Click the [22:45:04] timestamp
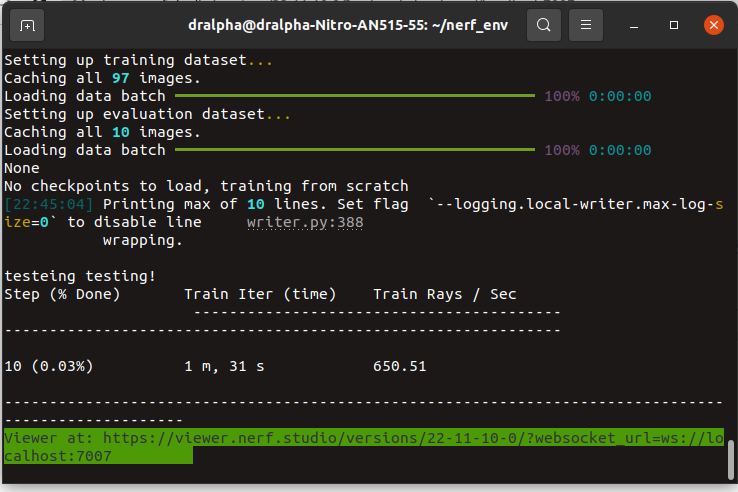 click(49, 204)
